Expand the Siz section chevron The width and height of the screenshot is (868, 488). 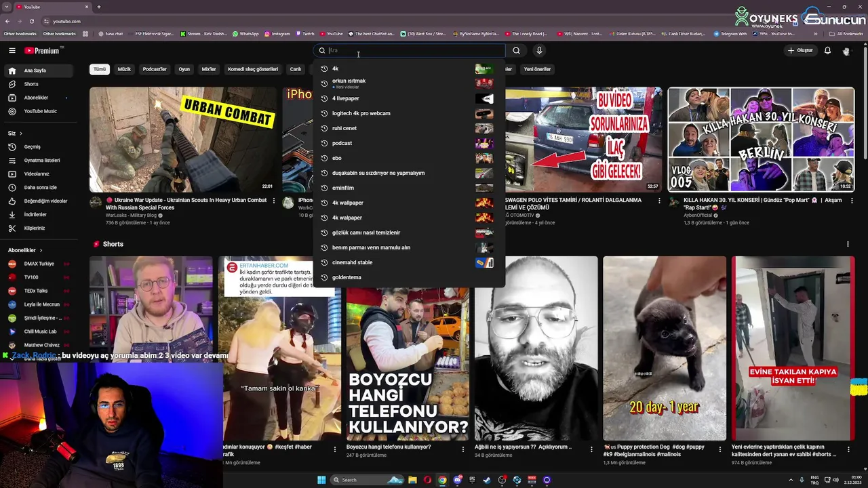21,134
